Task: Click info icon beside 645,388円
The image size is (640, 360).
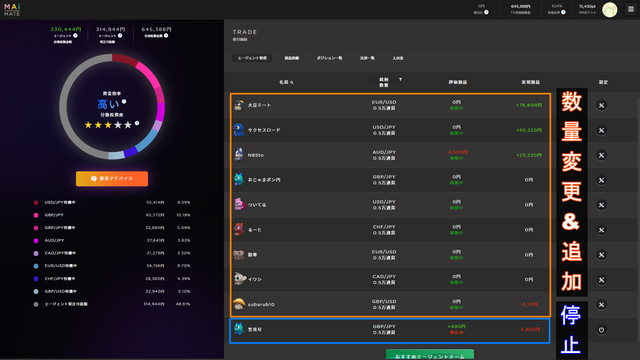Action: click(x=166, y=36)
